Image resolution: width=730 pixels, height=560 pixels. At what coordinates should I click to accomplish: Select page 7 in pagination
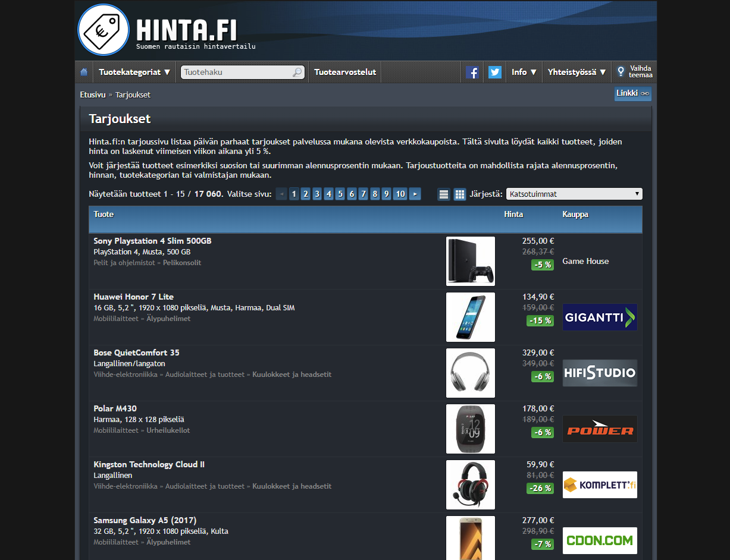tap(363, 194)
